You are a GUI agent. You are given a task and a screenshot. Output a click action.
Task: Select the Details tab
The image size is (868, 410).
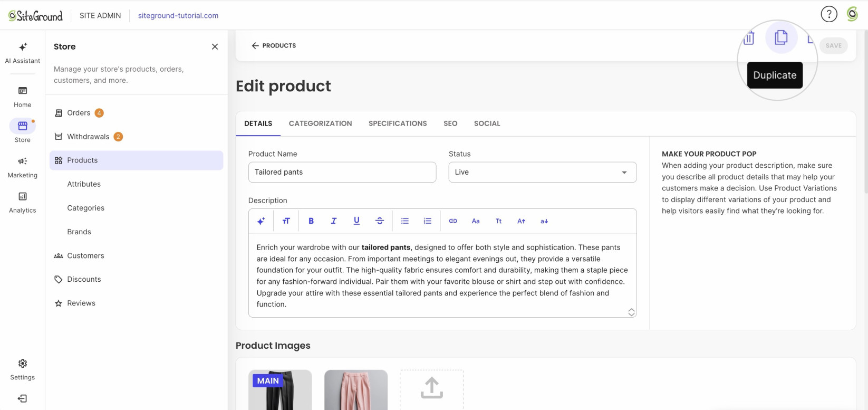[258, 123]
